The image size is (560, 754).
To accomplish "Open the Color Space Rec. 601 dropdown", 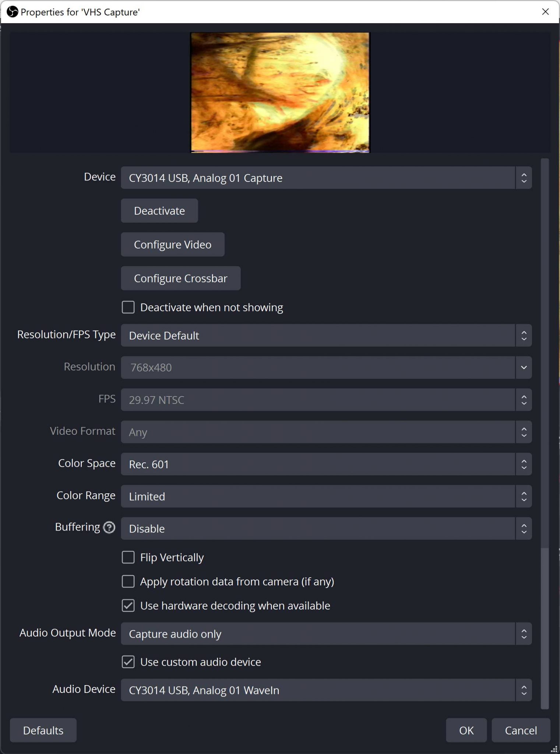I will pyautogui.click(x=326, y=464).
